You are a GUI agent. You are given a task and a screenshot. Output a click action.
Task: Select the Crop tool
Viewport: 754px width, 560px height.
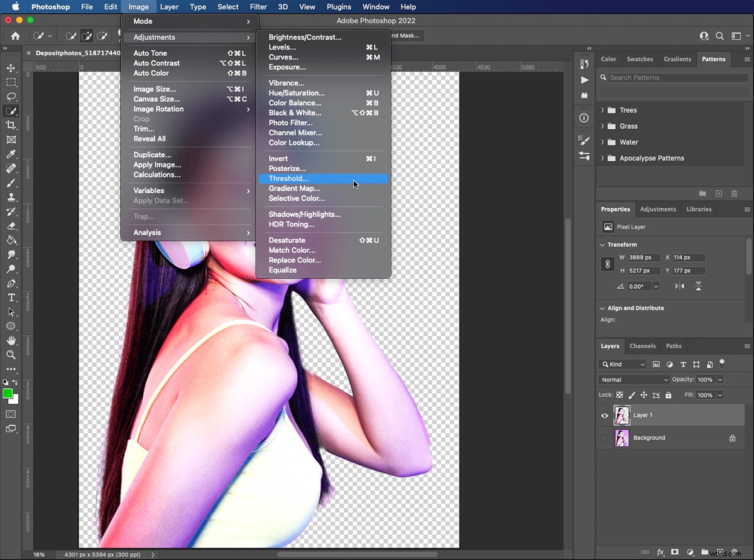(11, 125)
